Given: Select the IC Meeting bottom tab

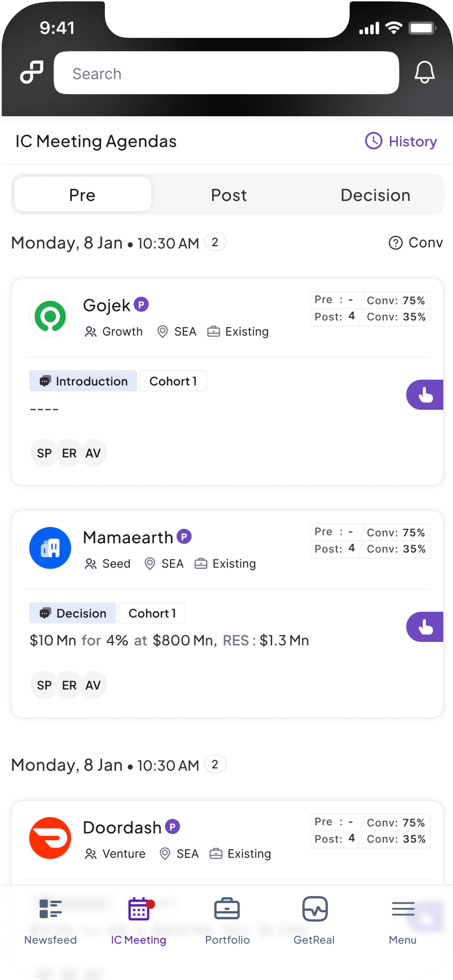Looking at the screenshot, I should point(139,921).
